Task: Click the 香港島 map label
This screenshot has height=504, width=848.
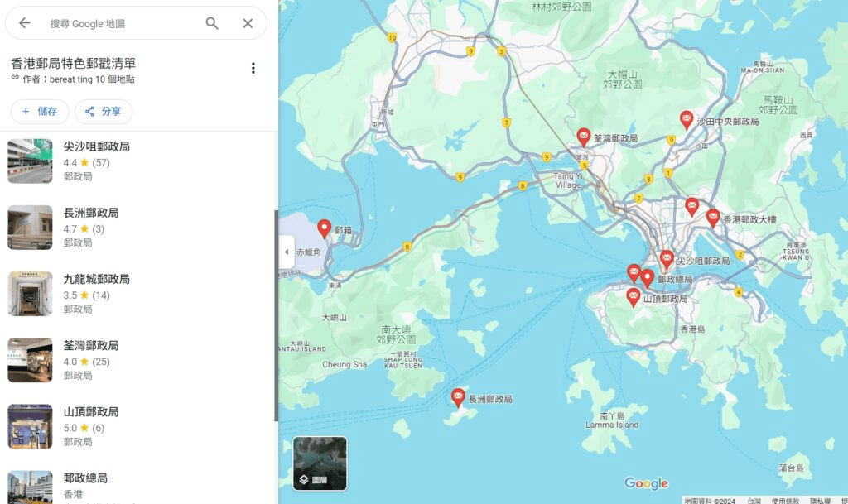Action: [691, 329]
